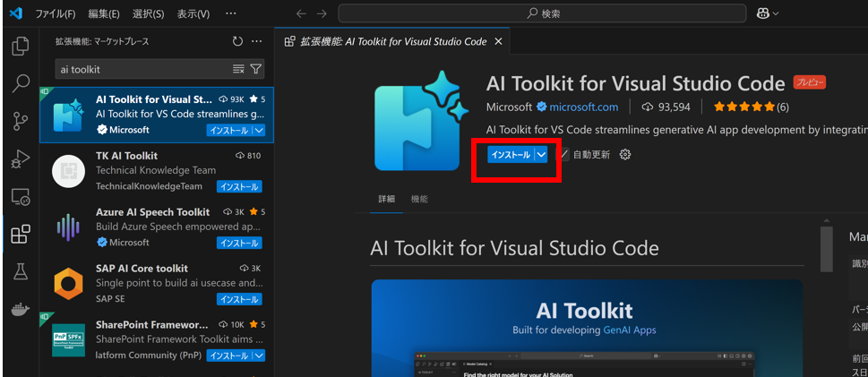Click the Microsoft publisher name on detail page

(509, 107)
